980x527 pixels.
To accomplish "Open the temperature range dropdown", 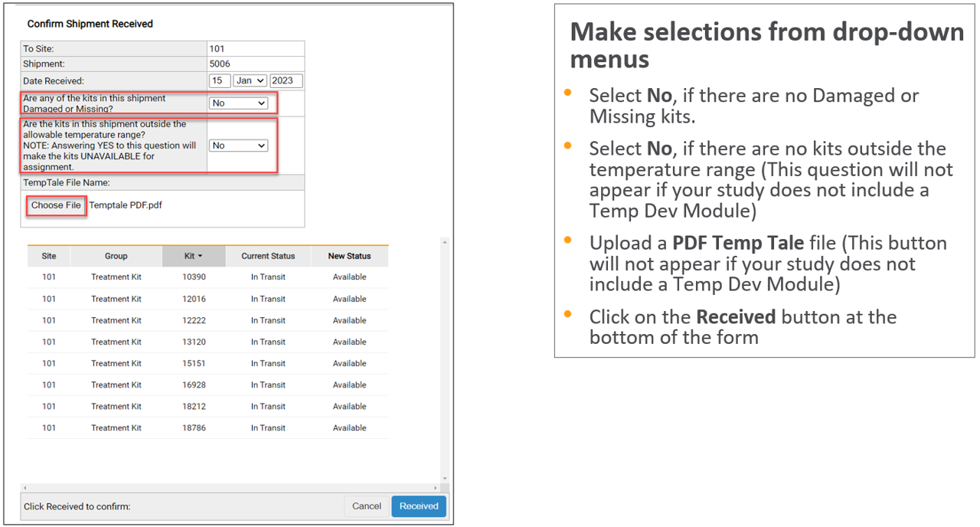I will coord(238,146).
